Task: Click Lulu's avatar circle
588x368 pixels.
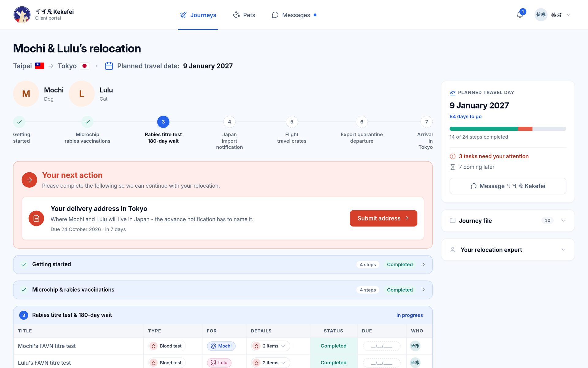Action: click(81, 94)
